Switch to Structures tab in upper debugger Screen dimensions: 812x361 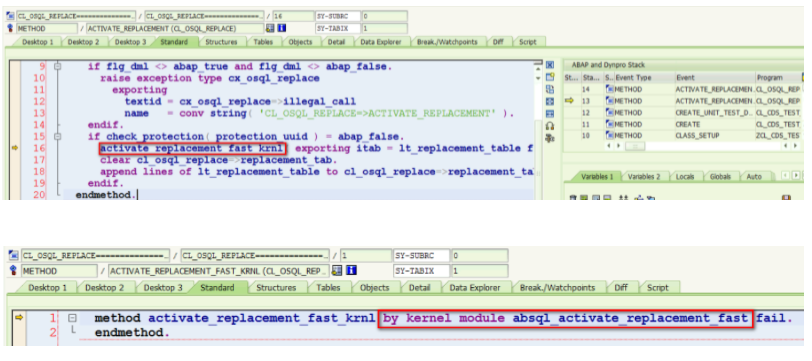pos(221,42)
